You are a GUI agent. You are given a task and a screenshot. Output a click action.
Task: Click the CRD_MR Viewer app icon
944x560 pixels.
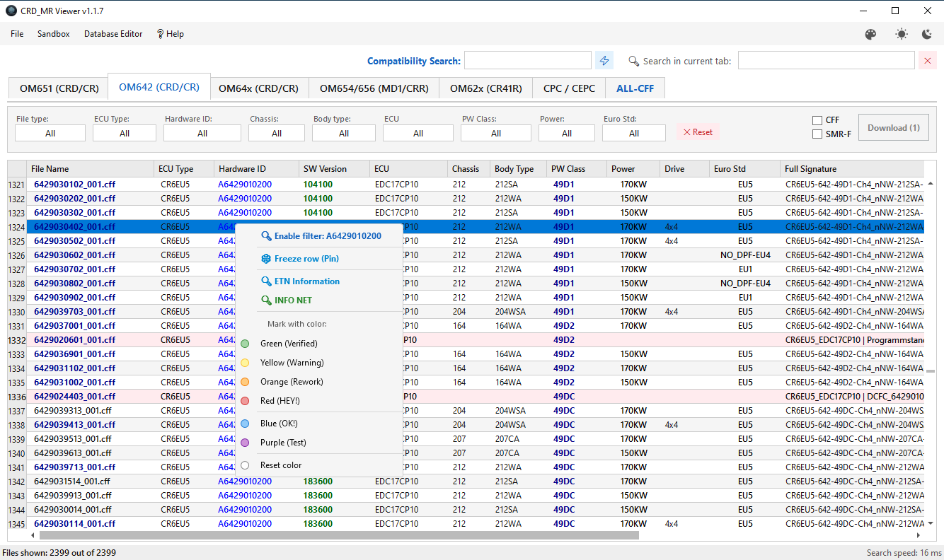coord(11,11)
